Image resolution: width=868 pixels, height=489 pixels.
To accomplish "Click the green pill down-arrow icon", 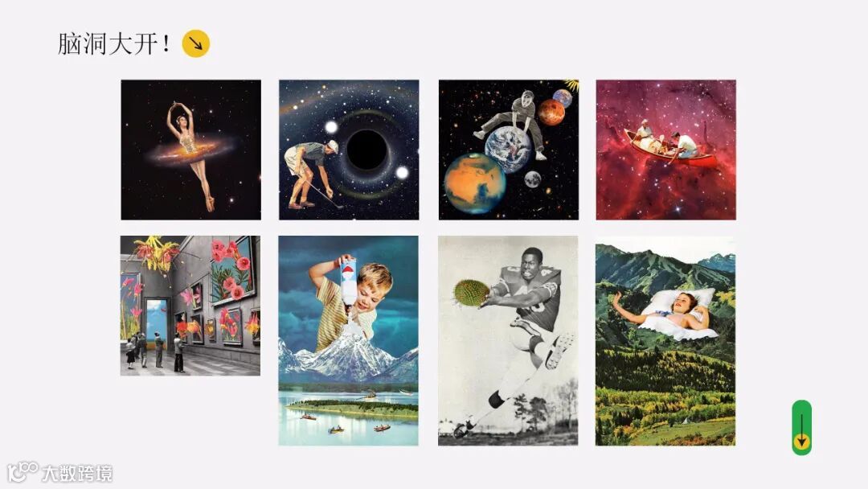I will pyautogui.click(x=801, y=428).
